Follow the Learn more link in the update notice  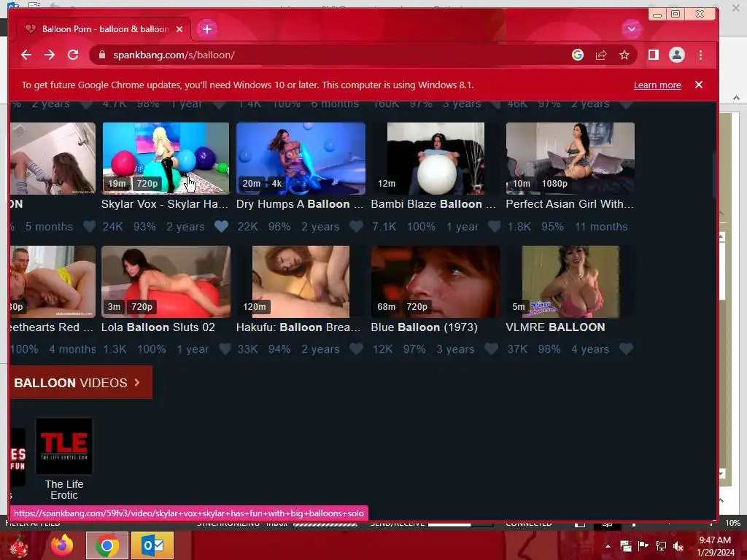(x=657, y=85)
